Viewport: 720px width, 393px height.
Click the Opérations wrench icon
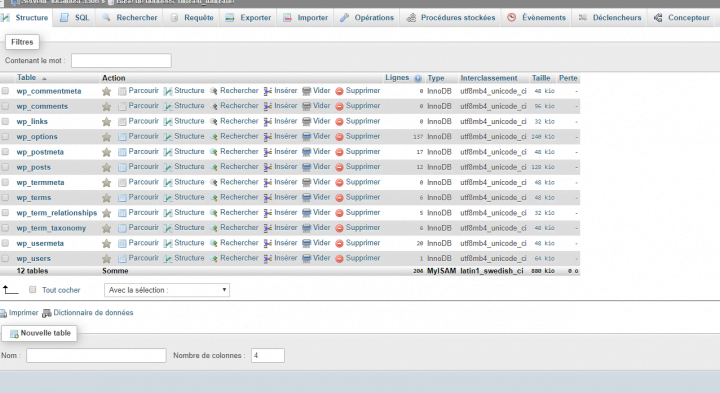pyautogui.click(x=344, y=18)
